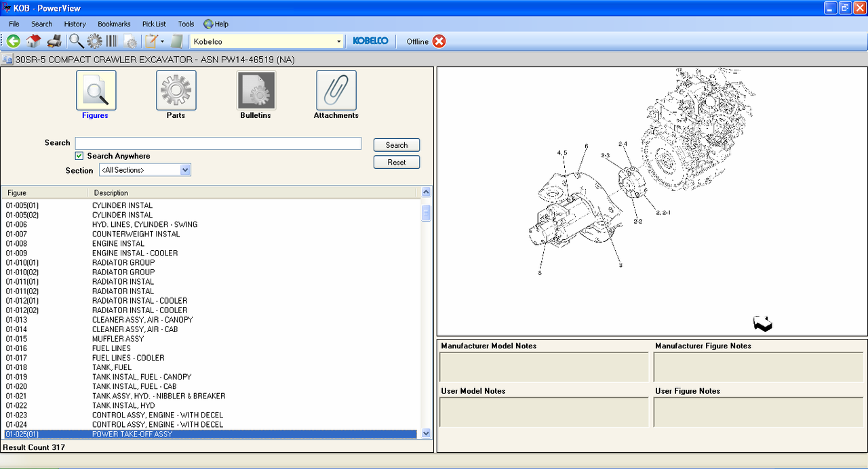868x469 pixels.
Task: Open the History menu
Action: 75,24
